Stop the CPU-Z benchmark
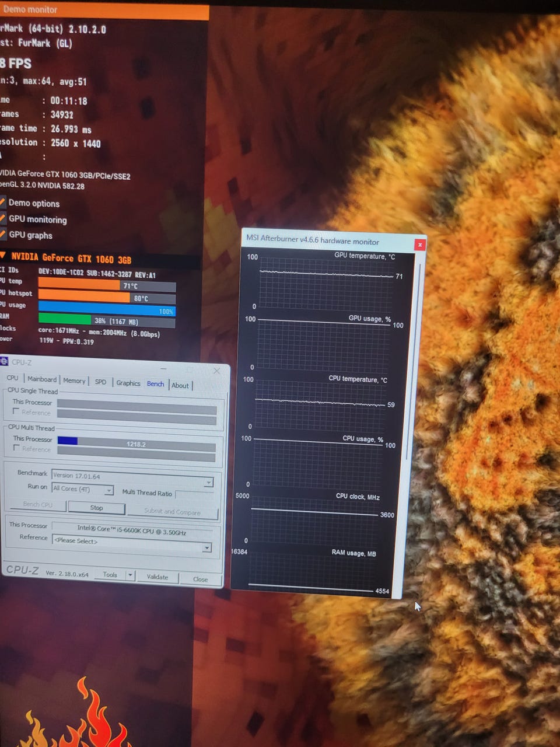 coord(96,508)
